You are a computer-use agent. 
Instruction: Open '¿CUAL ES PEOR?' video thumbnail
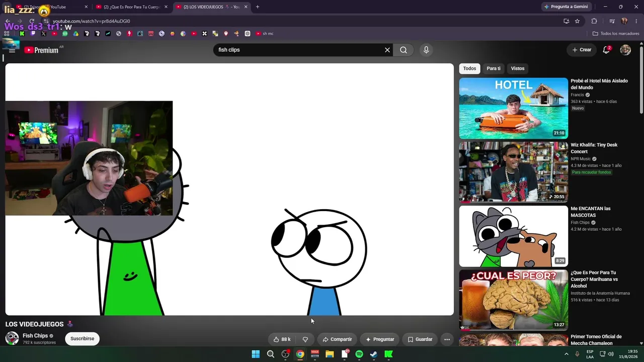point(513,300)
